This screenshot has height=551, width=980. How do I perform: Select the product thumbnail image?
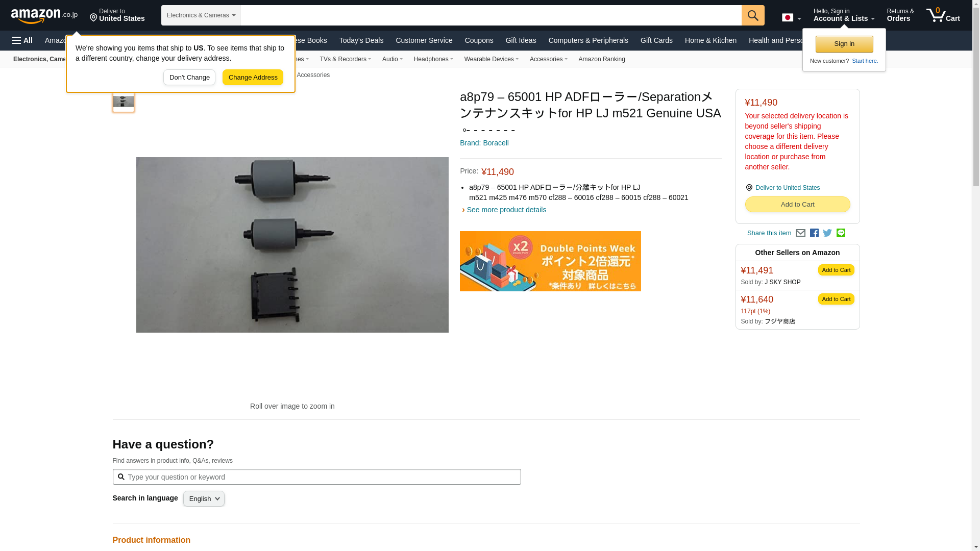123,101
